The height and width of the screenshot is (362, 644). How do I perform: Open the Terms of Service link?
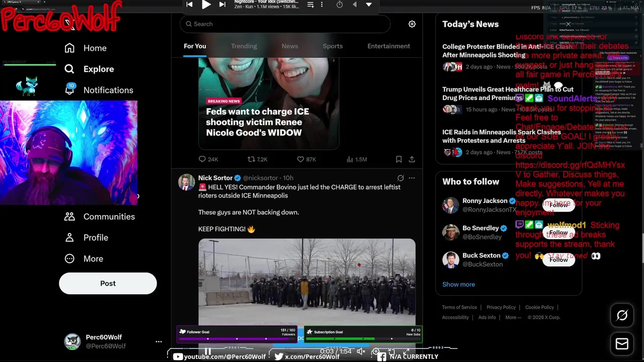(x=459, y=307)
